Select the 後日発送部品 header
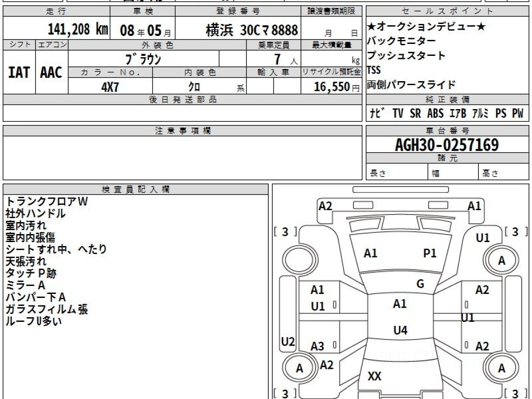Screen dimensions: 532x399 (x=182, y=100)
